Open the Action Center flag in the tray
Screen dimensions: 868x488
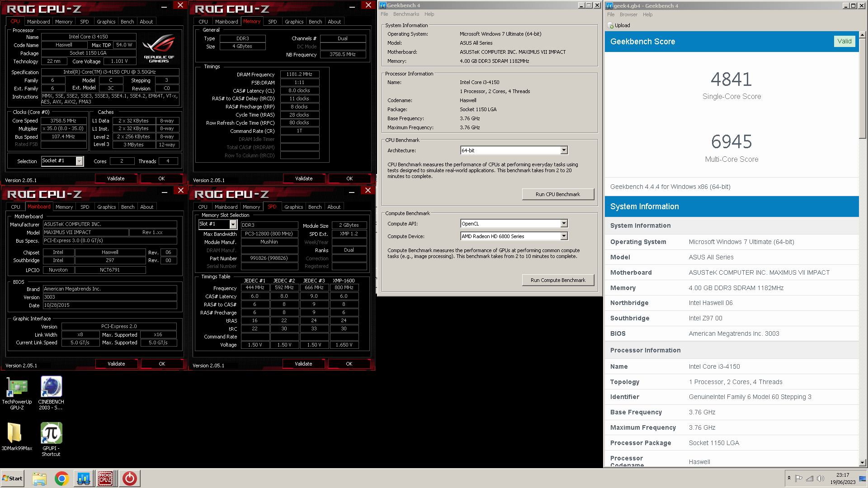[799, 479]
